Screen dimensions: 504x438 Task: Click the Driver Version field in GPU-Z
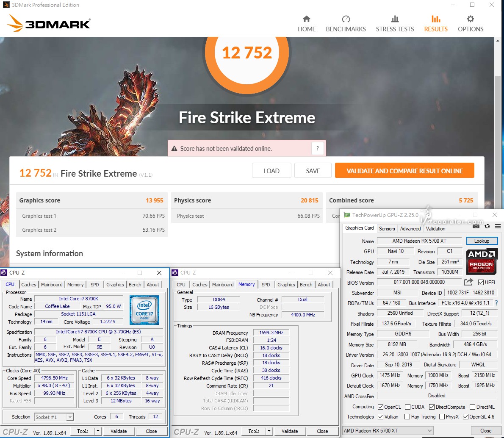[437, 355]
